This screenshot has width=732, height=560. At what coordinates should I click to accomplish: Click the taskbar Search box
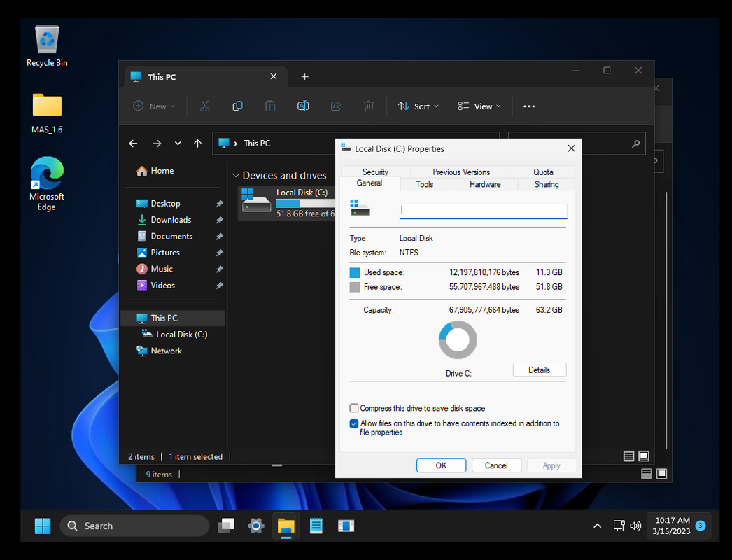[134, 526]
